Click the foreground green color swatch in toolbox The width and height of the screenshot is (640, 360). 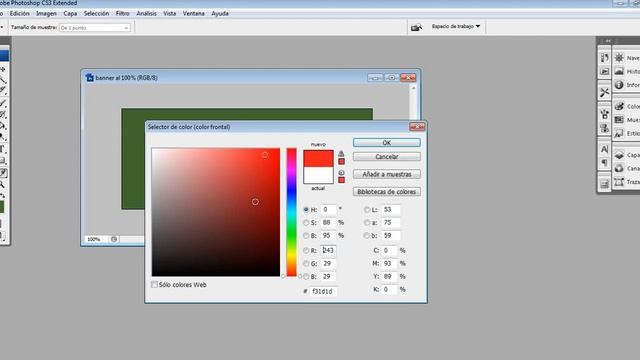tap(2, 207)
